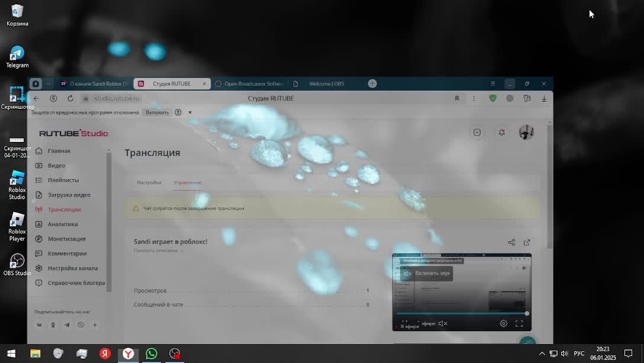
Task: Open the Windows Start menu
Action: (x=11, y=354)
